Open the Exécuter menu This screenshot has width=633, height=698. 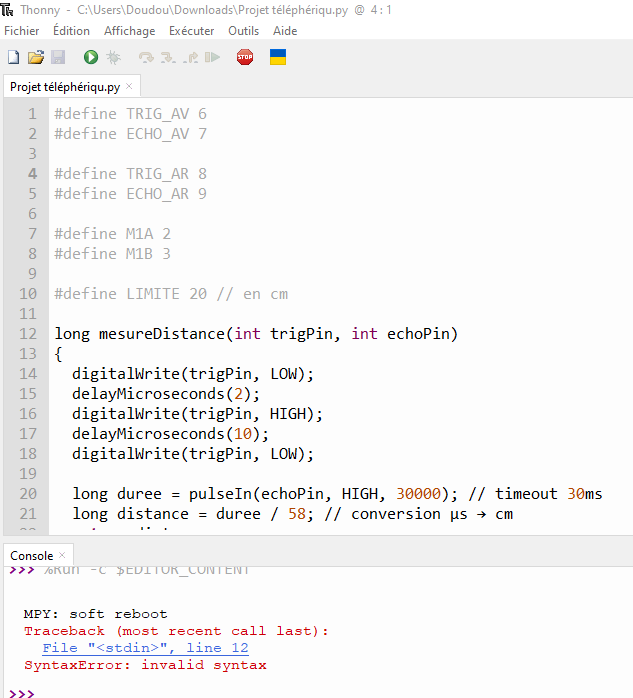192,31
